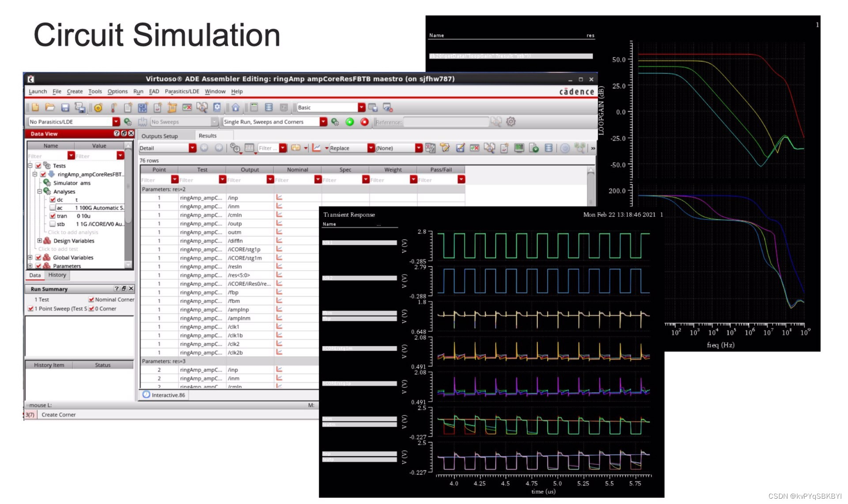Click the temperature thermometer icon
The width and height of the screenshot is (848, 504).
click(x=114, y=107)
